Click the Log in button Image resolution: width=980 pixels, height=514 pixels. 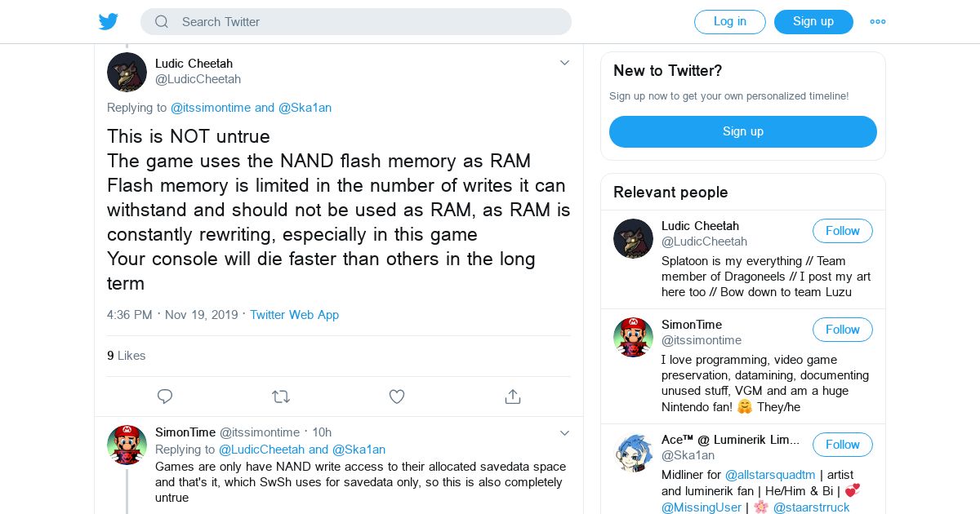[x=729, y=22]
